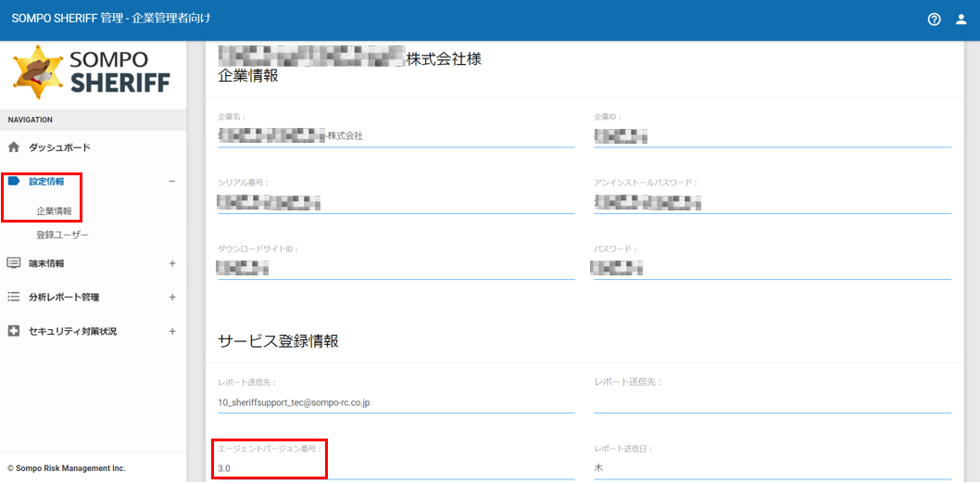Click the plus-box icon beside セキュリティ対策状況
980x484 pixels.
click(14, 331)
